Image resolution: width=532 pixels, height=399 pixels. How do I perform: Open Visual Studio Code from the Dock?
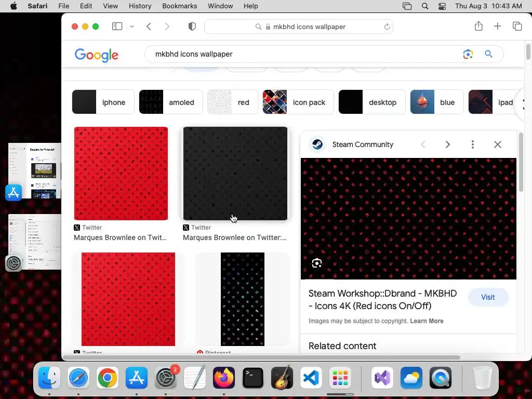click(311, 378)
